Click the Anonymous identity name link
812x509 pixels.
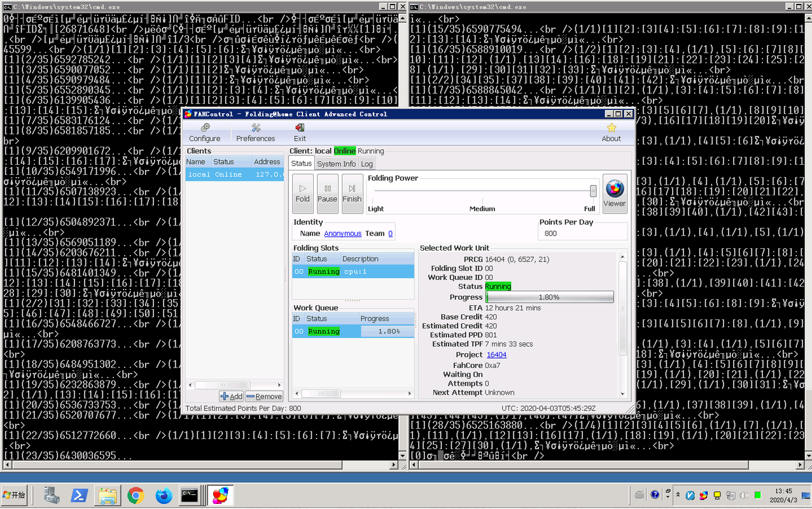(342, 234)
